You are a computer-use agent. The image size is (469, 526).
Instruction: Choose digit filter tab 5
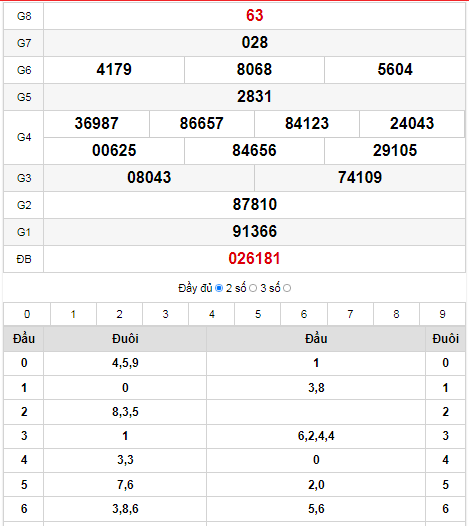(258, 314)
